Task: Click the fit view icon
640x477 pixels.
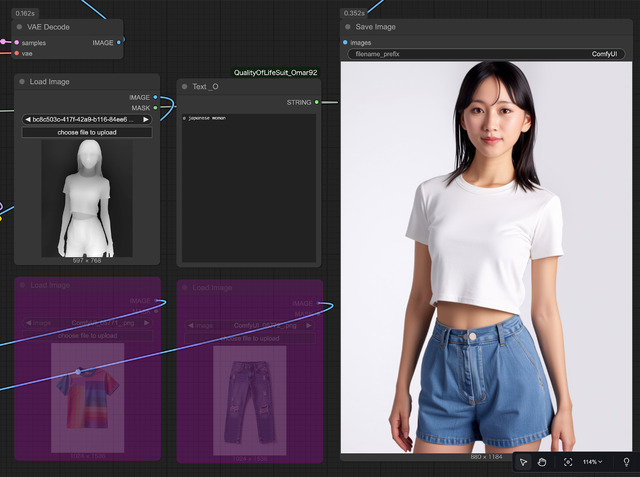Action: tap(568, 462)
